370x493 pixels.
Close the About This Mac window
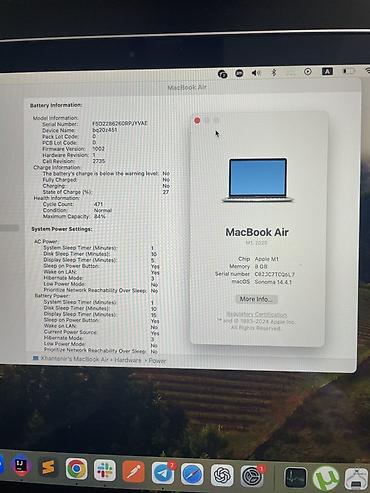[x=197, y=120]
